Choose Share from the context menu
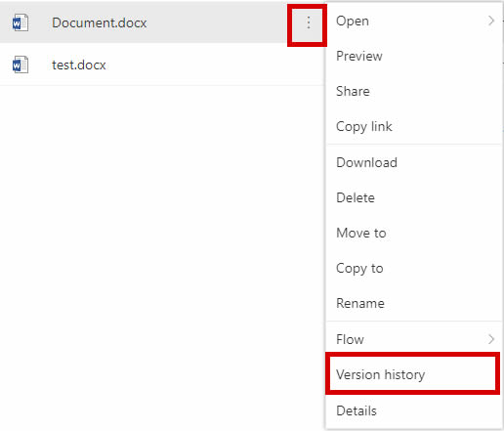This screenshot has width=504, height=431. [x=413, y=91]
